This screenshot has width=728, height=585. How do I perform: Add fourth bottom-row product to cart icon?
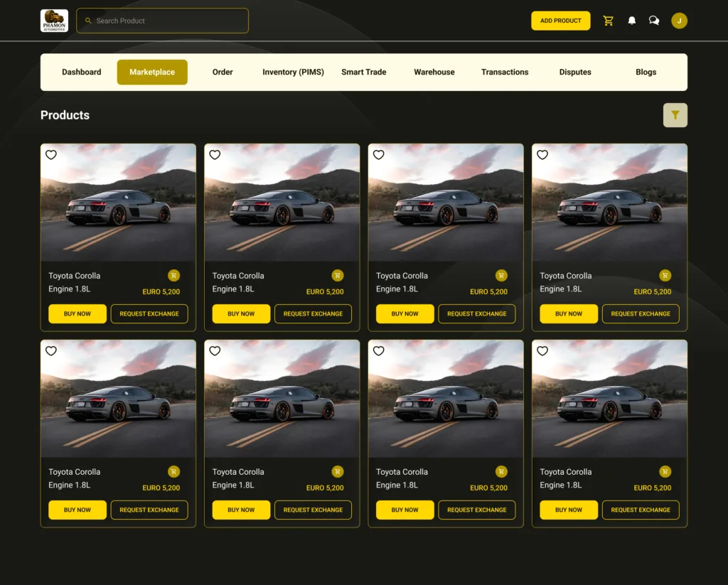coord(665,472)
